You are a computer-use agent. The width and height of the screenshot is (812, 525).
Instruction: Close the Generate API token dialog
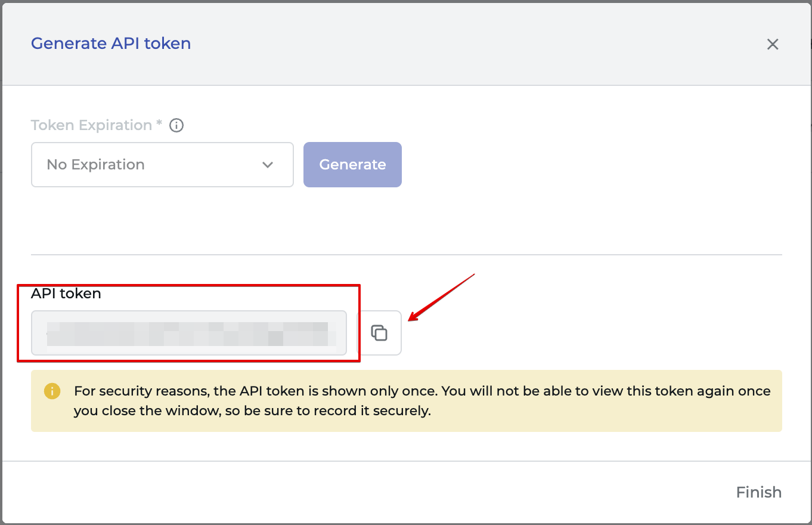coord(773,44)
